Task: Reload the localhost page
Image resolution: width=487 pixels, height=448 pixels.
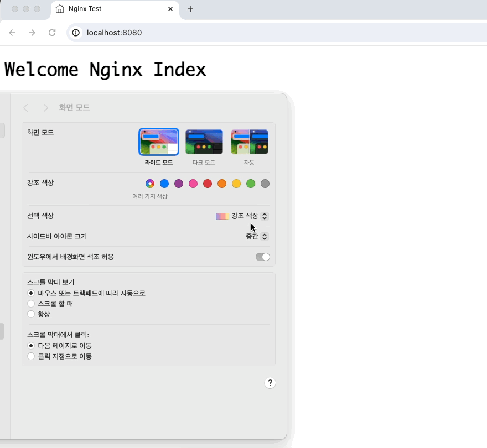Action: [52, 33]
